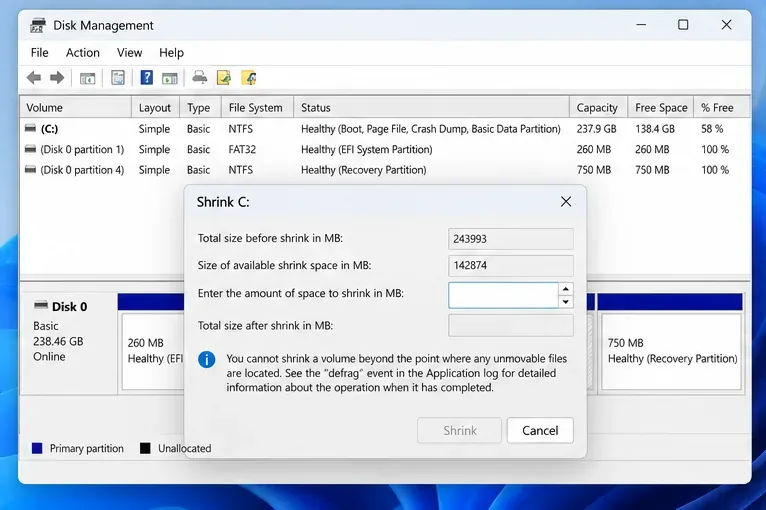766x510 pixels.
Task: Sort by the Free Space column header
Action: pyautogui.click(x=661, y=107)
